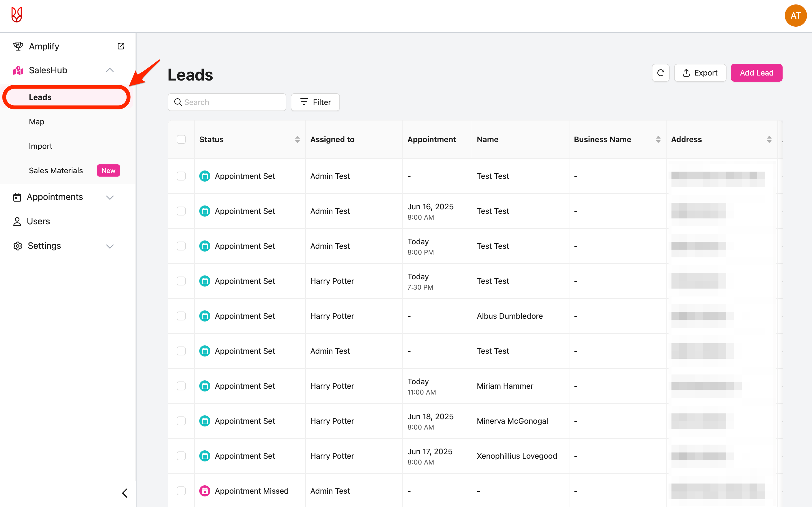Open Amplify external link icon
This screenshot has width=812, height=507.
coord(121,46)
